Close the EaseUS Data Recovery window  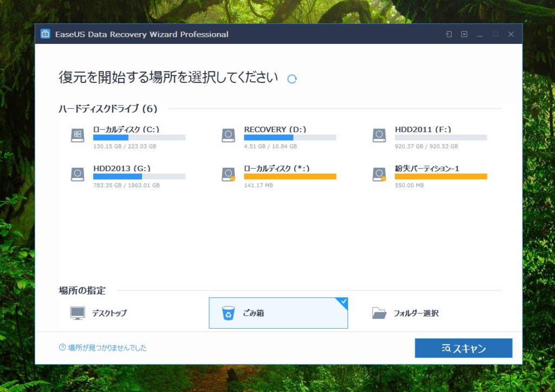pos(511,34)
